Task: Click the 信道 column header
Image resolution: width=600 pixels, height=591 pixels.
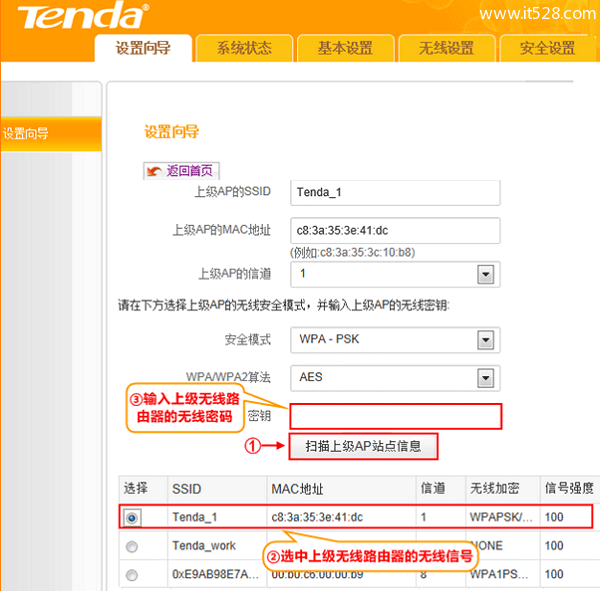Action: point(440,489)
